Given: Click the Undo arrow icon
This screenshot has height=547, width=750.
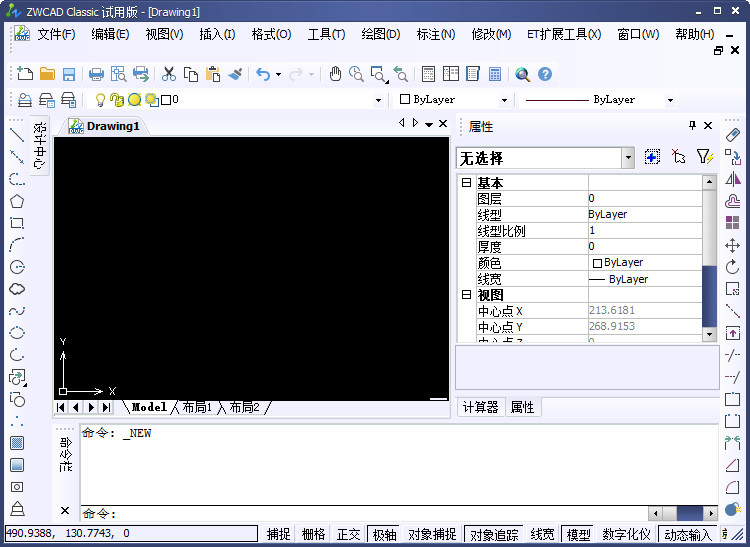Looking at the screenshot, I should pyautogui.click(x=263, y=74).
